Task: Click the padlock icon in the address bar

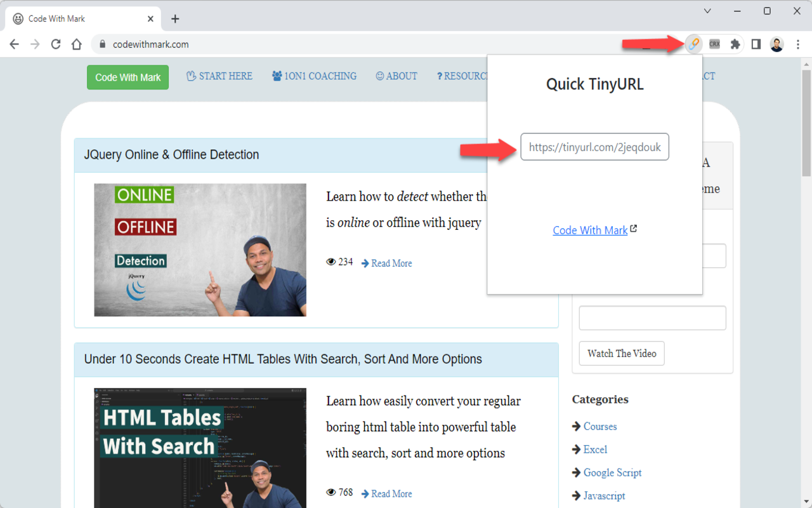Action: click(101, 44)
